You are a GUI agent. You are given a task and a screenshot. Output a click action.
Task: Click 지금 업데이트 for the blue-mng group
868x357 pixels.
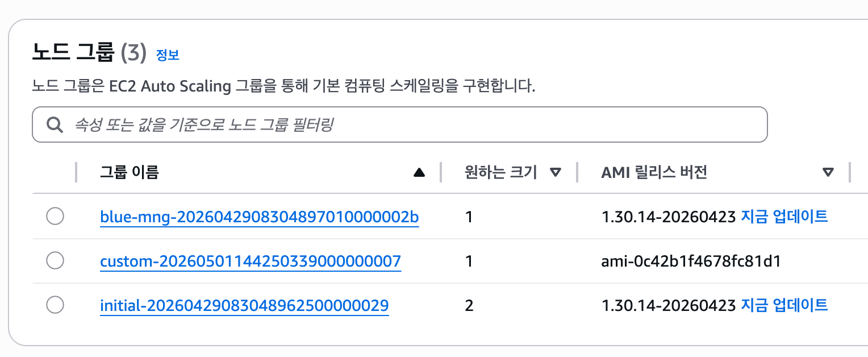784,217
